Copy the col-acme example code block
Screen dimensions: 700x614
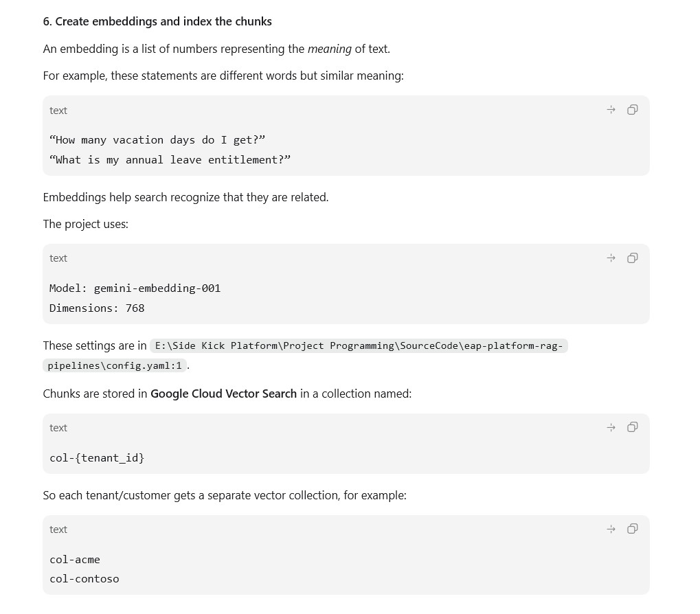[632, 529]
